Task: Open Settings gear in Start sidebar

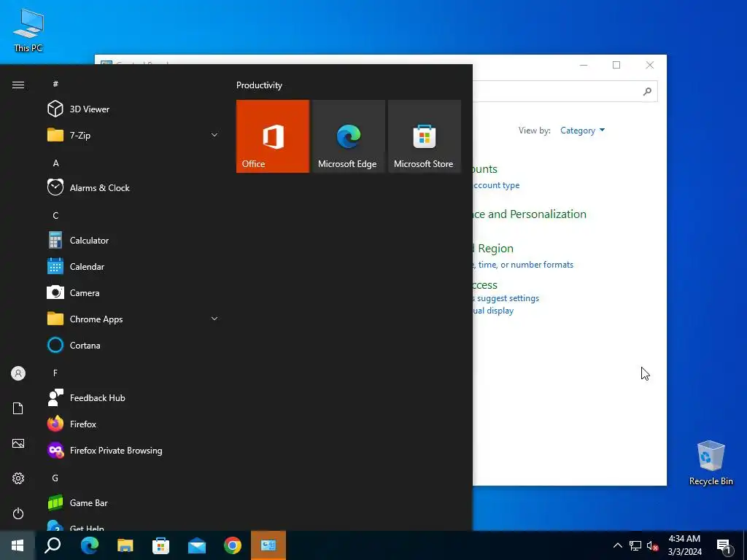Action: click(x=18, y=478)
